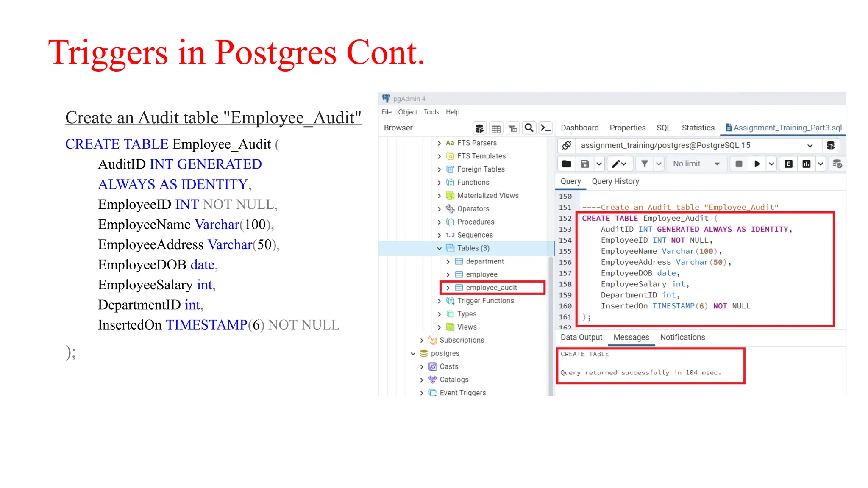Switch to the Data Output tab

point(581,337)
